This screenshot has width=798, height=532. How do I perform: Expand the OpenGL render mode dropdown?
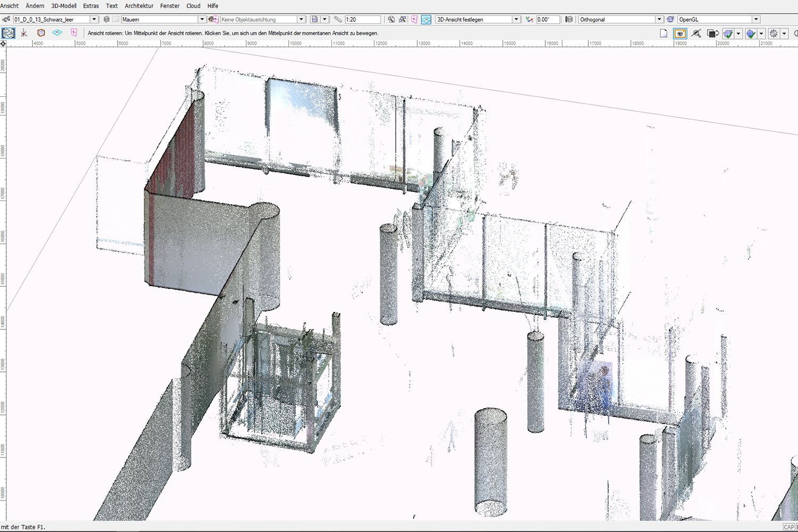point(755,19)
